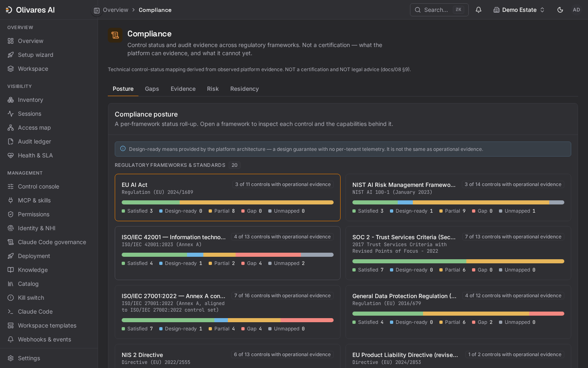588x368 pixels.
Task: Click the Sessions activity icon
Action: click(x=11, y=114)
